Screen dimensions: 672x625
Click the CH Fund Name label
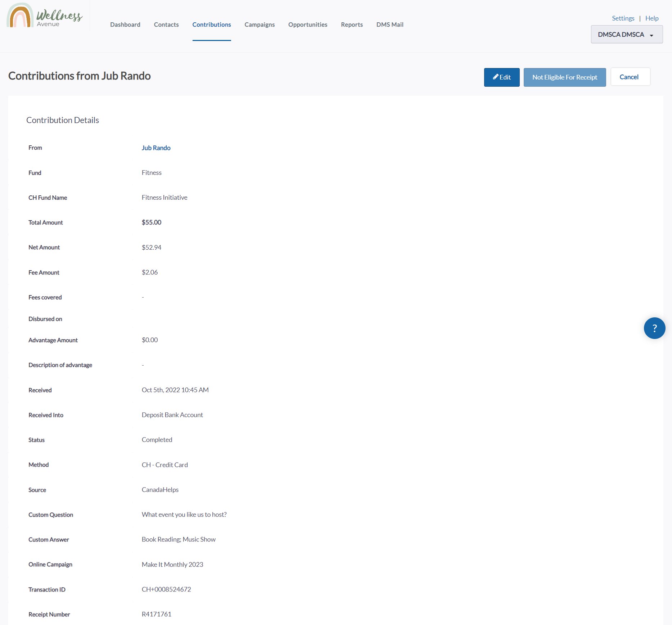coord(48,198)
